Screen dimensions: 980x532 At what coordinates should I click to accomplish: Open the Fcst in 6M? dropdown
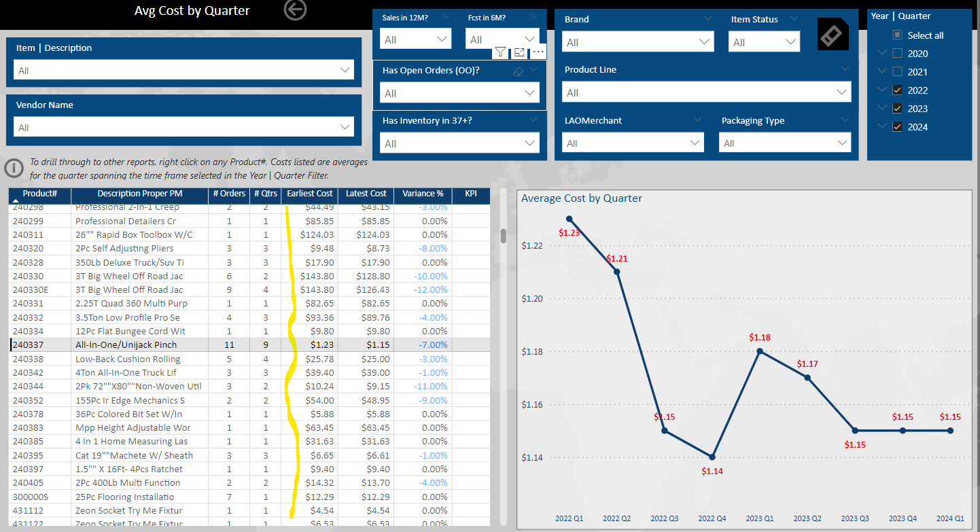(x=502, y=39)
